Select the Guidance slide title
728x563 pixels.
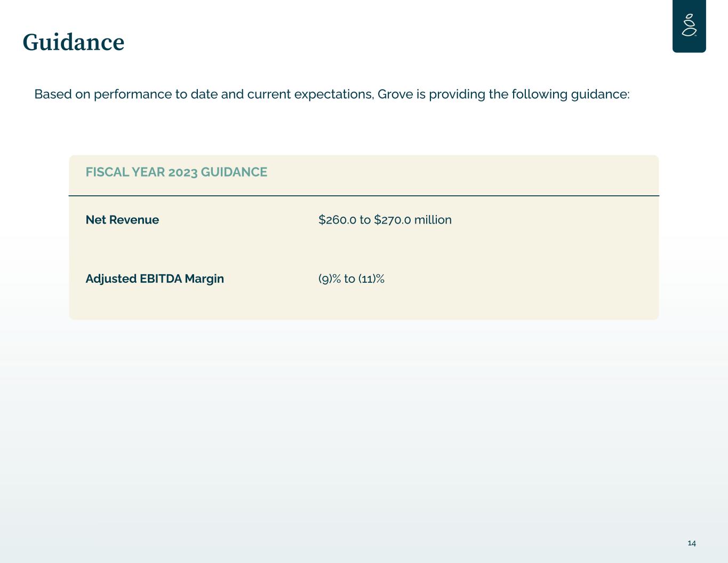pyautogui.click(x=74, y=43)
